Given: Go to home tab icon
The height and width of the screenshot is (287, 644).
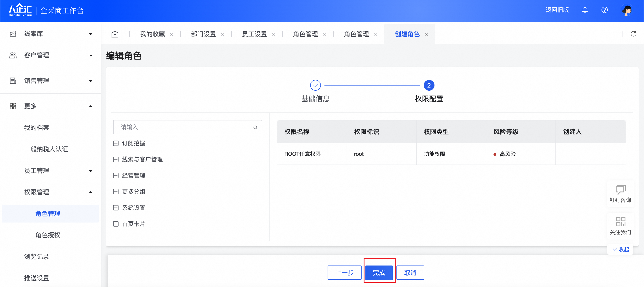Looking at the screenshot, I should 115,34.
